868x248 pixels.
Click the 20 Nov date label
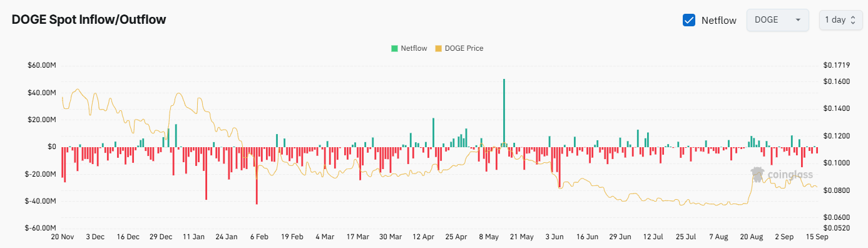tap(63, 237)
